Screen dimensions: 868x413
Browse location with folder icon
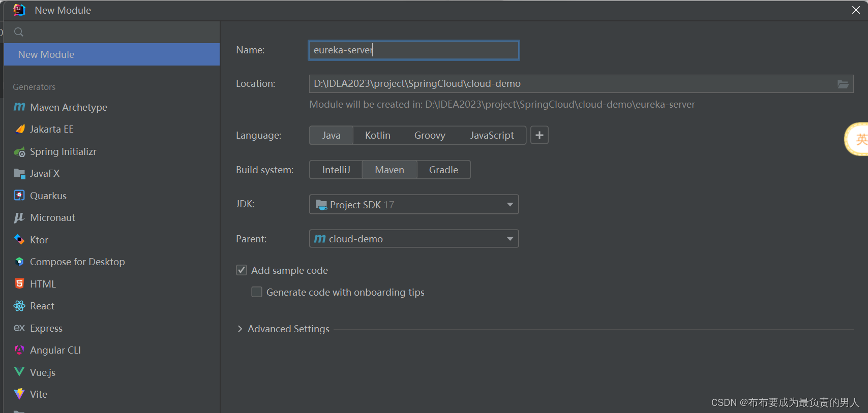pyautogui.click(x=843, y=84)
